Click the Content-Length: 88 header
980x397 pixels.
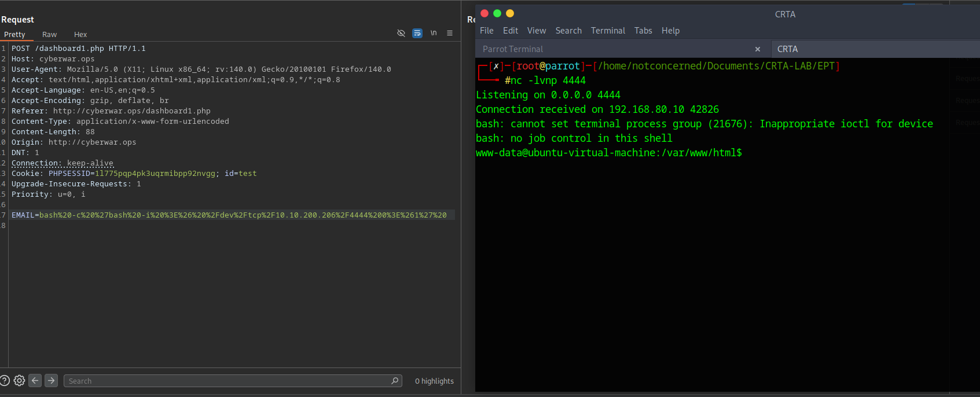53,132
